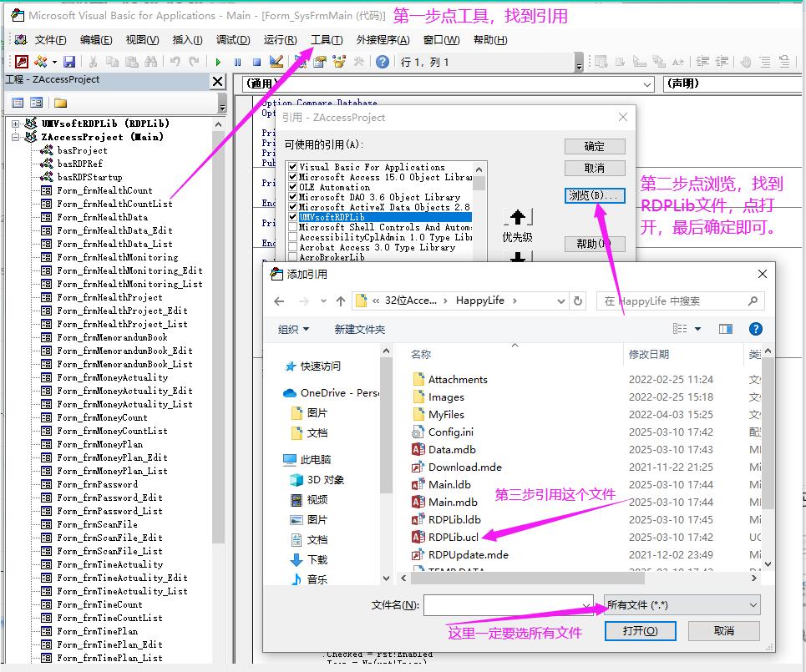Click the Run Sub green play icon
Image resolution: width=806 pixels, height=672 pixels.
click(218, 62)
